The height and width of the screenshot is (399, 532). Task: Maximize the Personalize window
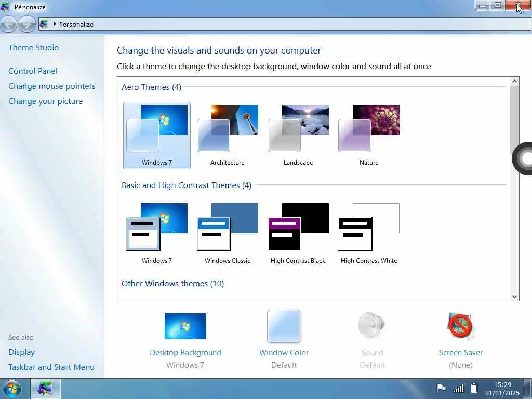498,5
